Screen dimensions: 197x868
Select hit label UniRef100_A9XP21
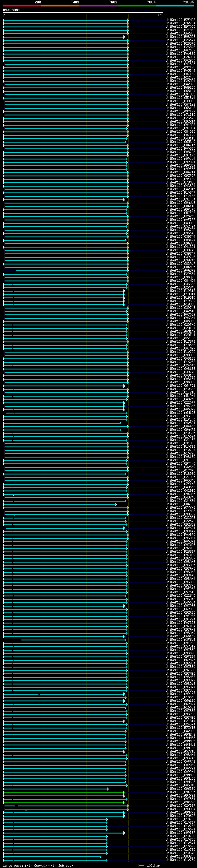coord(180,795)
